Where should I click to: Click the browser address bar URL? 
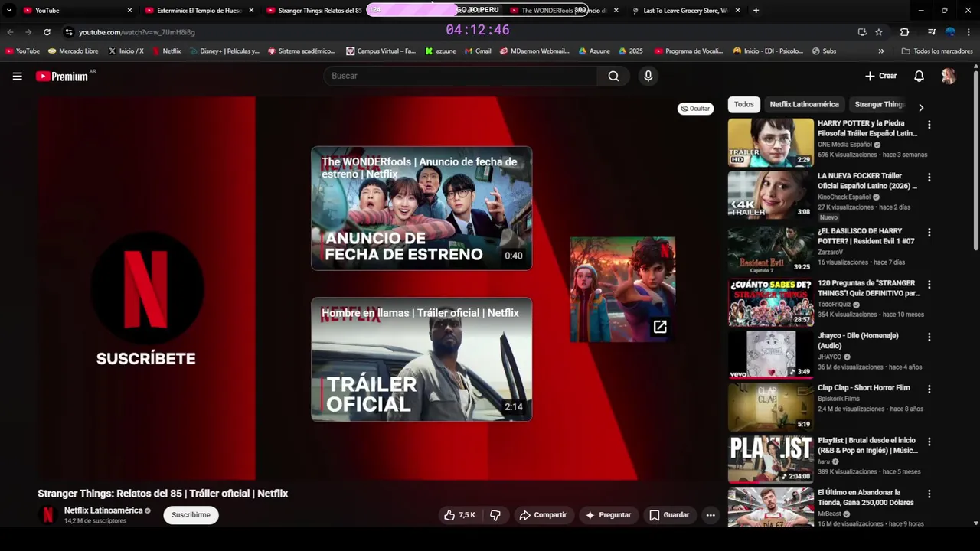click(137, 32)
